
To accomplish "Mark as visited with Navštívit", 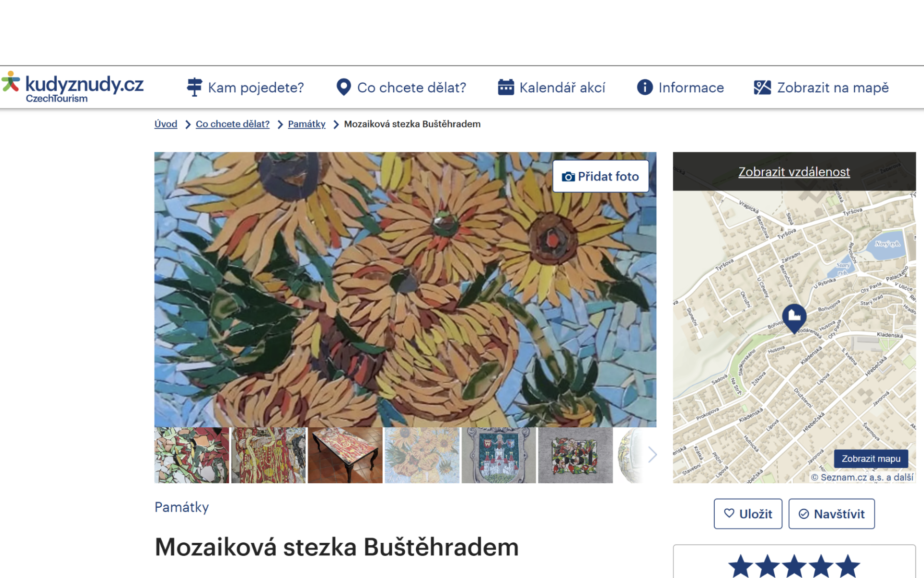I will point(832,514).
